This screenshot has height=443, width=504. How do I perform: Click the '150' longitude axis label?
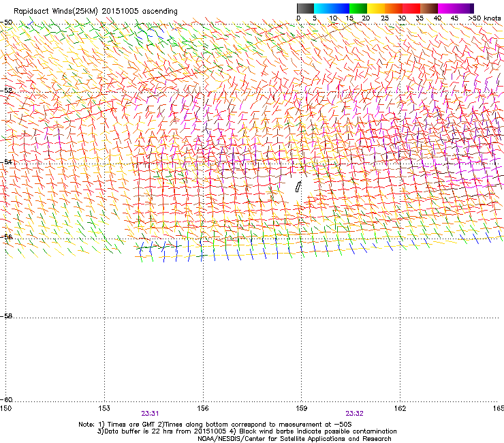tap(5, 408)
